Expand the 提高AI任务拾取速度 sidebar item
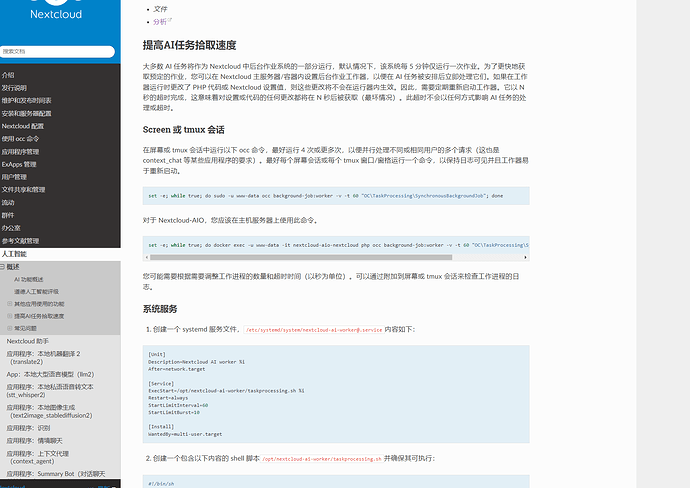The width and height of the screenshot is (690, 488). (10, 315)
